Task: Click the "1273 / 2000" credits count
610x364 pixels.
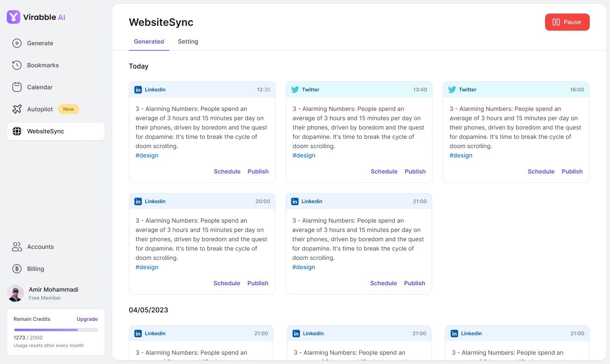Action: coord(28,338)
